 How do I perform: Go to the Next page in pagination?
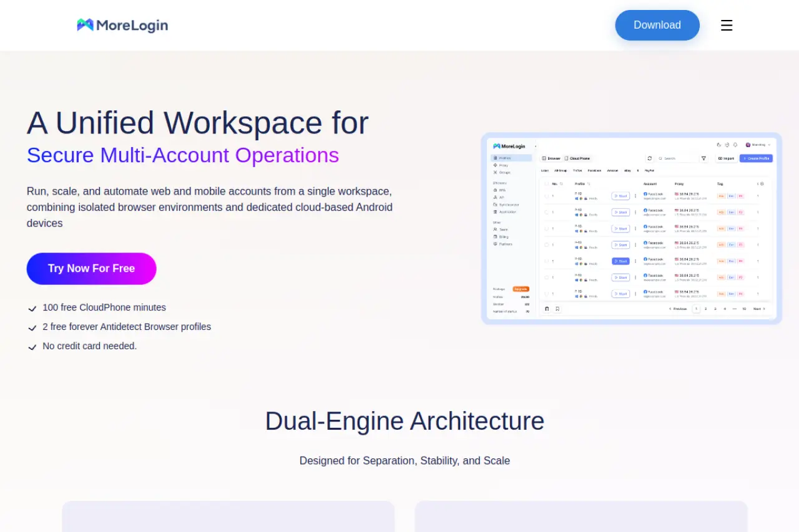point(758,309)
